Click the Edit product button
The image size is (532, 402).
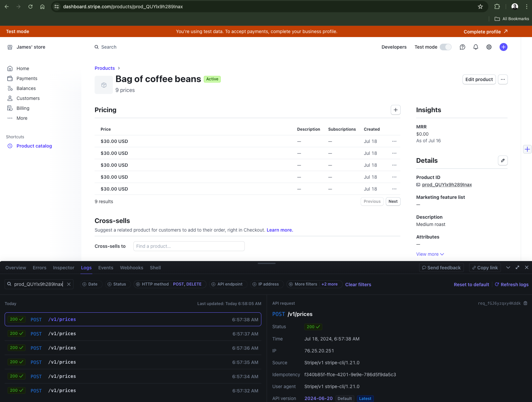(x=479, y=79)
